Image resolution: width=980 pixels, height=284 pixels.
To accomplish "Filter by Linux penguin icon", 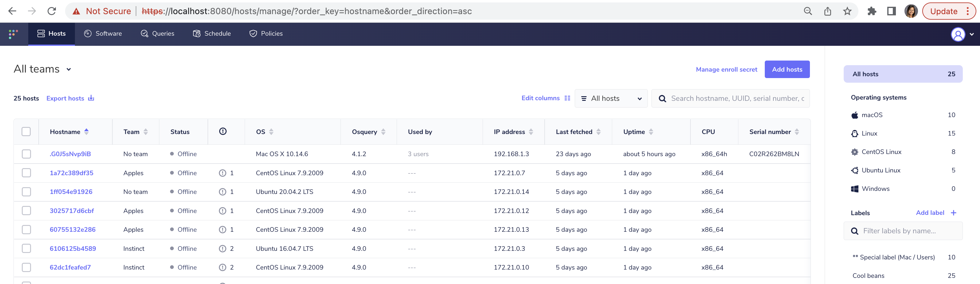I will [x=854, y=133].
